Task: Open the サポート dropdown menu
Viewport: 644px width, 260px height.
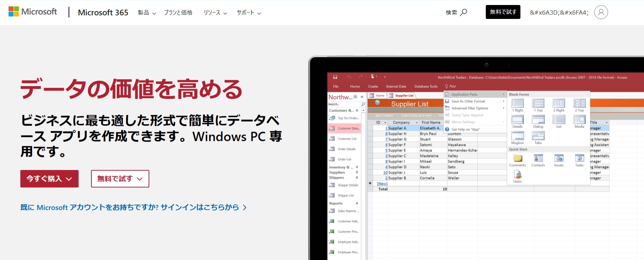Action: pos(249,13)
